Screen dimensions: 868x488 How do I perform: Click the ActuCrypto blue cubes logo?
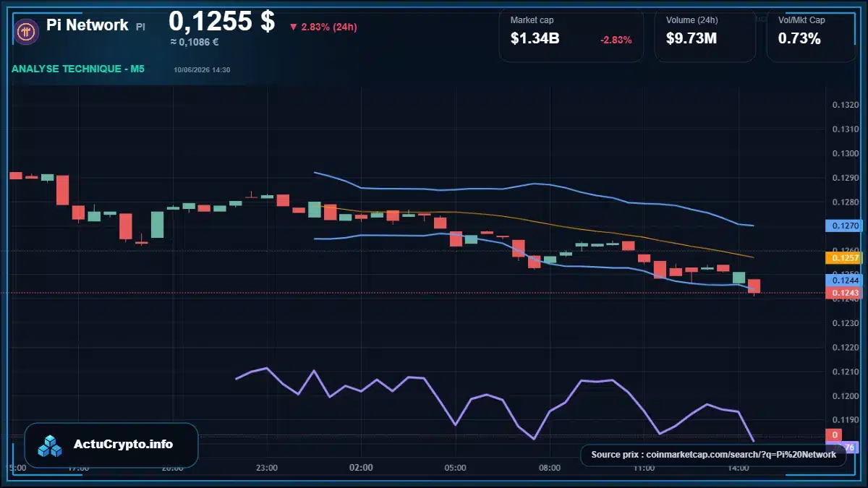(x=51, y=445)
